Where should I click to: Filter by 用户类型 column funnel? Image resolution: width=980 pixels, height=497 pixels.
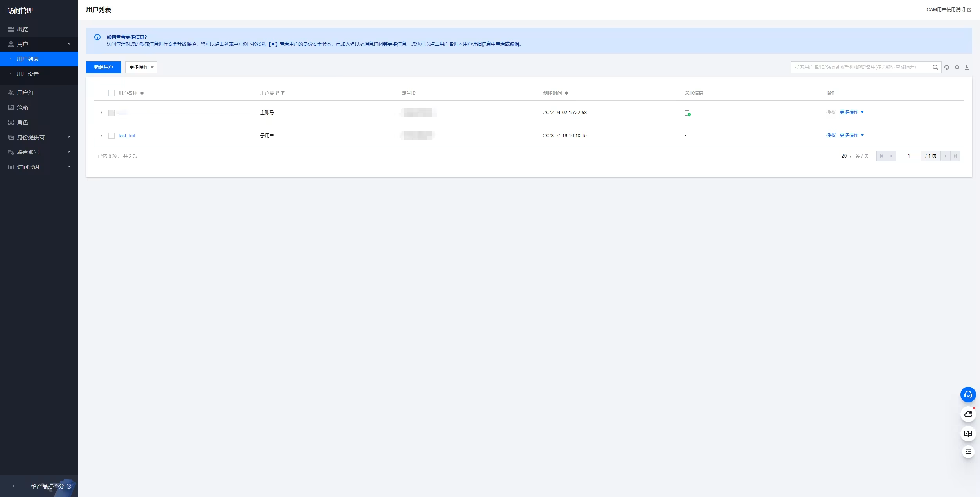click(283, 93)
